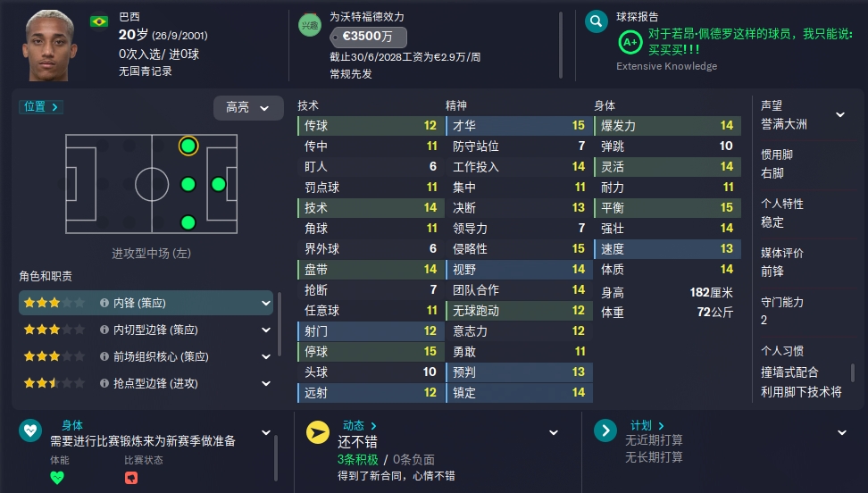The height and width of the screenshot is (493, 868).
Task: Click the player portrait thumbnail
Action: tap(49, 46)
